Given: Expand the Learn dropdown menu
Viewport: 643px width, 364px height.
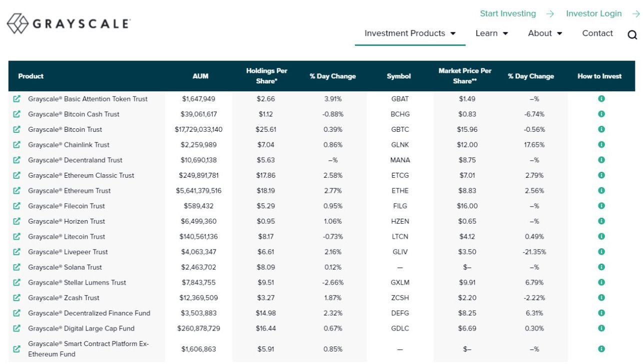Looking at the screenshot, I should [x=491, y=33].
